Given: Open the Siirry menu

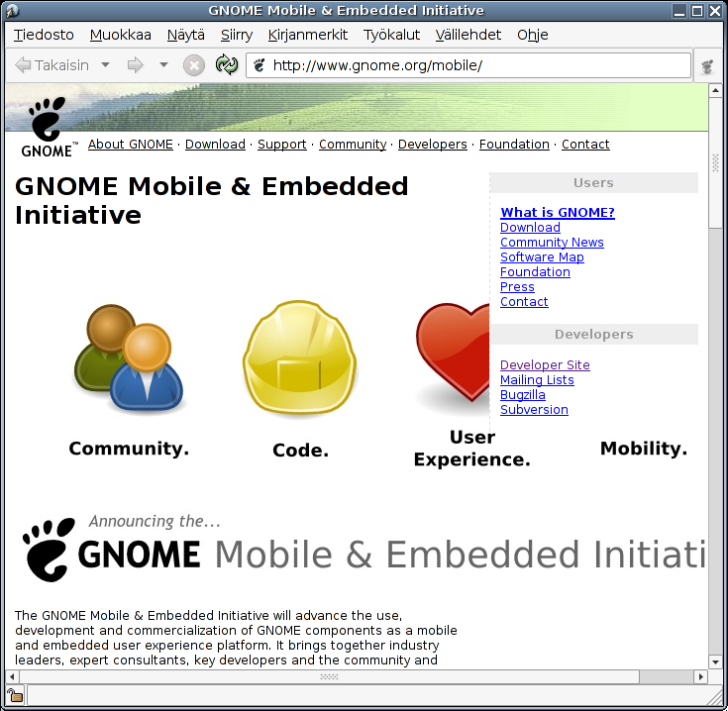Looking at the screenshot, I should (237, 35).
